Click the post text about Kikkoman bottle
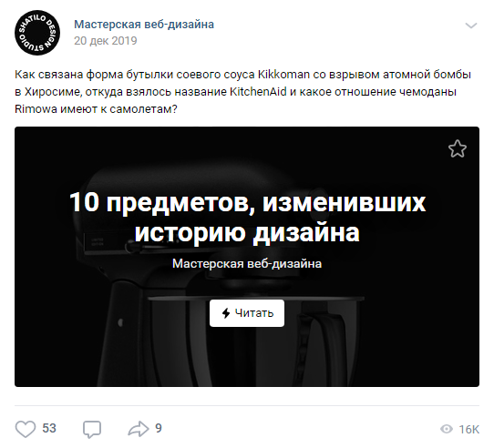494x448 pixels. pos(243,92)
